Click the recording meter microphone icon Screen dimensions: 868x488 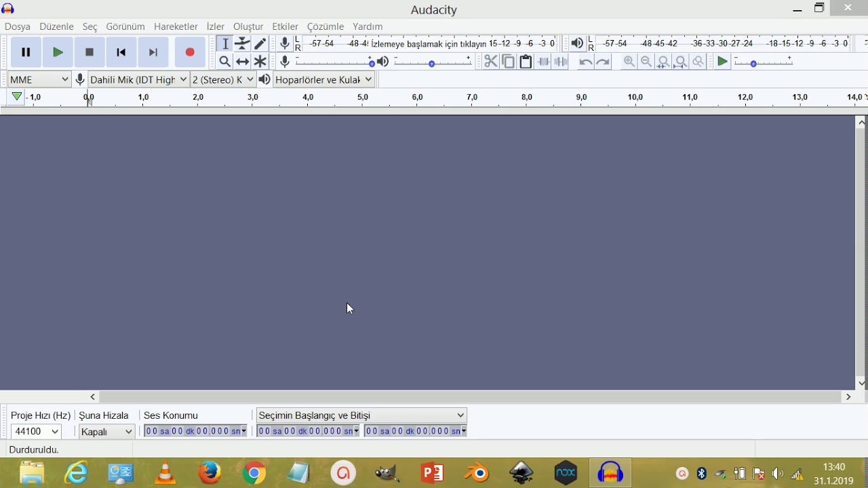(285, 43)
